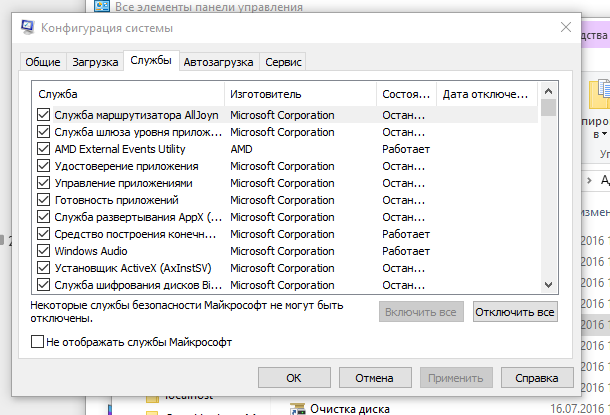Open the Загрузка tab
610x415 pixels.
[95, 62]
